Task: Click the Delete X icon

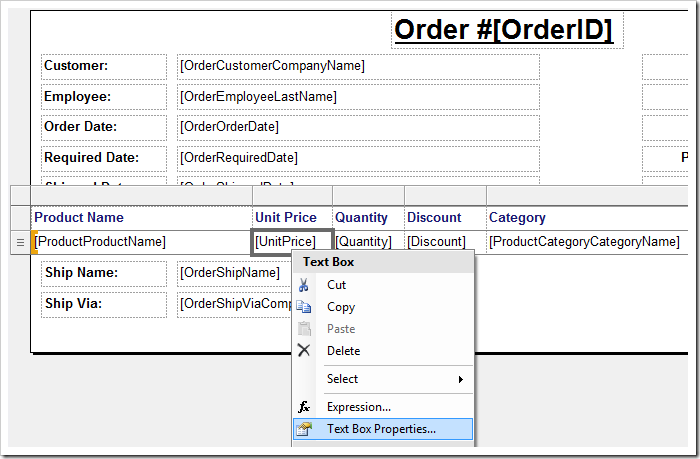Action: click(304, 351)
